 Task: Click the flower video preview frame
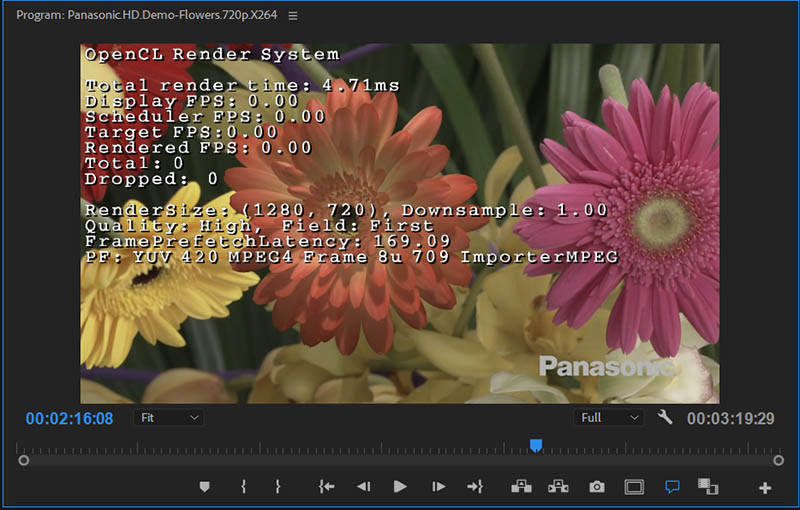(x=400, y=223)
